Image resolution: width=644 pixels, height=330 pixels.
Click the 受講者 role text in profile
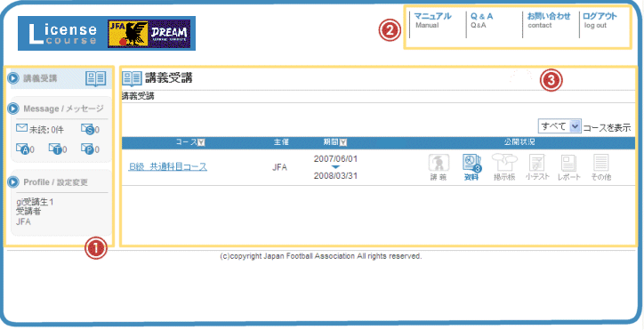(28, 212)
